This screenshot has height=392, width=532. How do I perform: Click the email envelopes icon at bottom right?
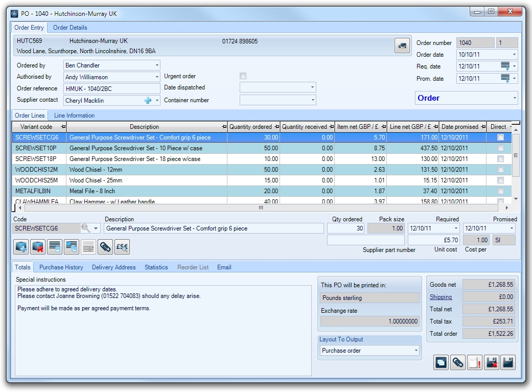pos(441,362)
